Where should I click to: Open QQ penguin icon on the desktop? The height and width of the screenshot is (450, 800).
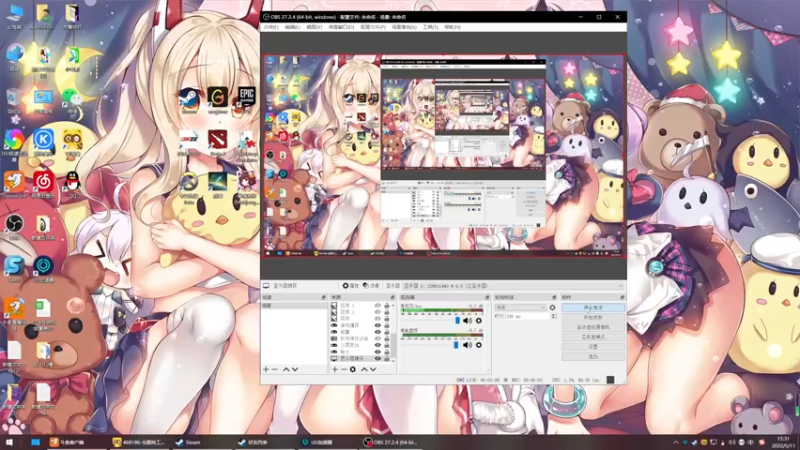pos(72,183)
